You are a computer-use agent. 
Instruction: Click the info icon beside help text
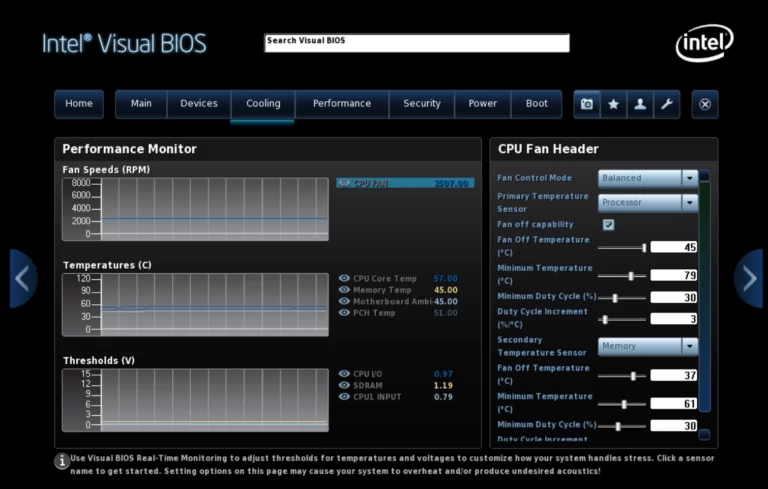pyautogui.click(x=62, y=461)
